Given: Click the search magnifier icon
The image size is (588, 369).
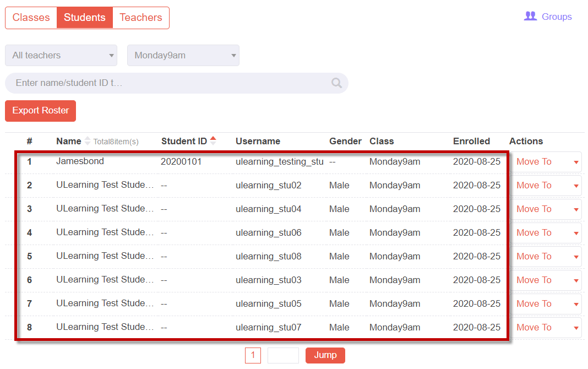Looking at the screenshot, I should click(x=336, y=83).
